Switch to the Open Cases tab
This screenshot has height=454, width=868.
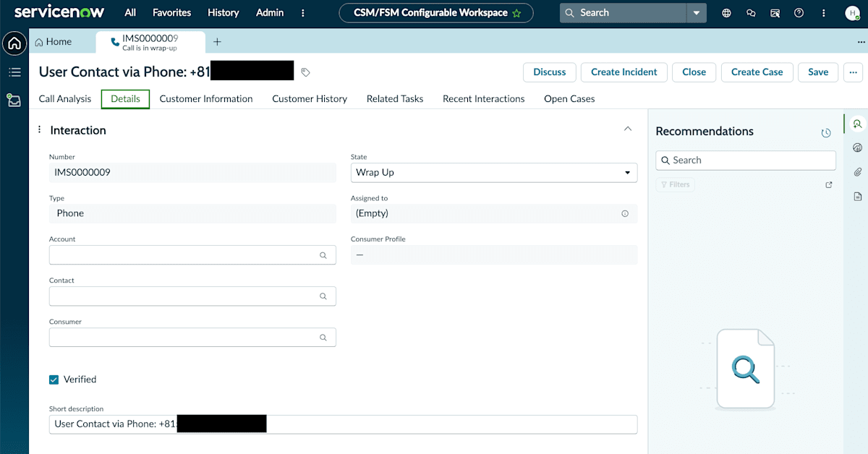[x=569, y=99]
